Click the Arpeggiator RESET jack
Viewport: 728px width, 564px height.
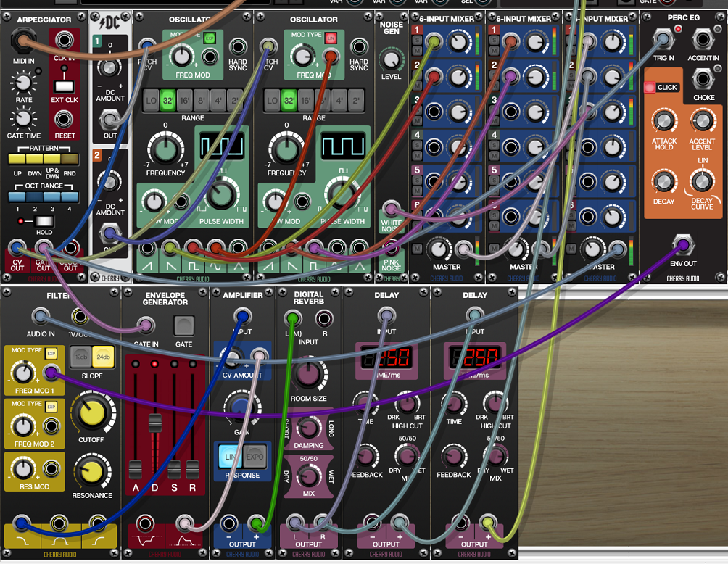click(x=64, y=120)
